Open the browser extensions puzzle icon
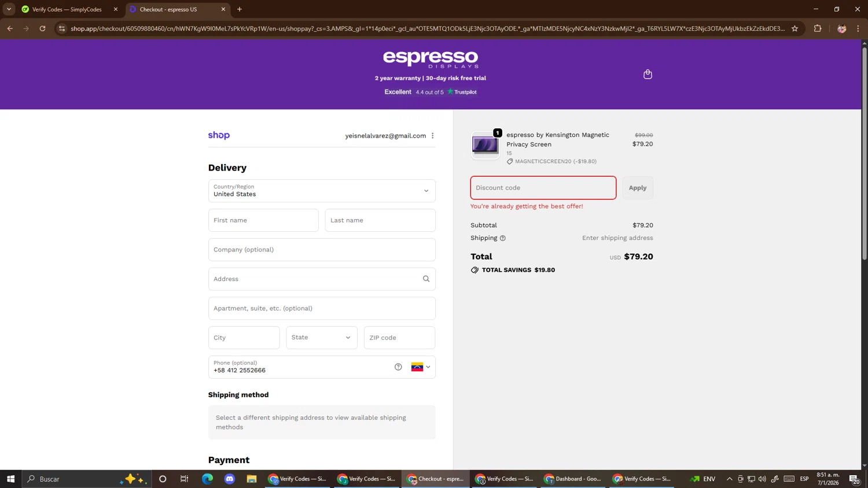 (818, 28)
